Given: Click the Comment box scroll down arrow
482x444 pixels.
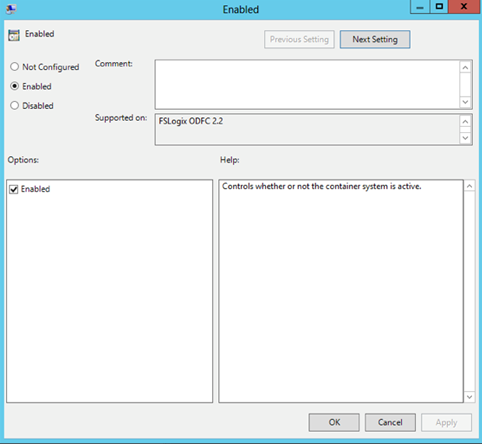Looking at the screenshot, I should [x=466, y=102].
